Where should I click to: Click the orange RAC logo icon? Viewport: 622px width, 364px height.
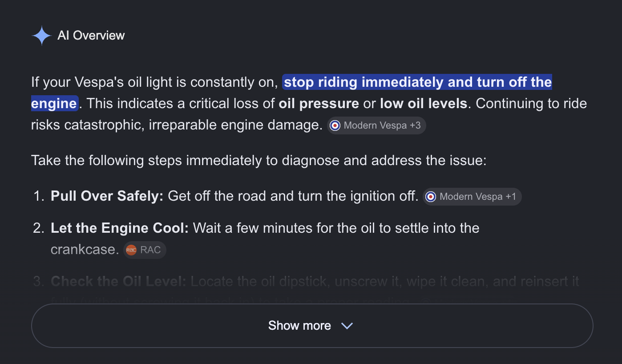[x=131, y=250]
